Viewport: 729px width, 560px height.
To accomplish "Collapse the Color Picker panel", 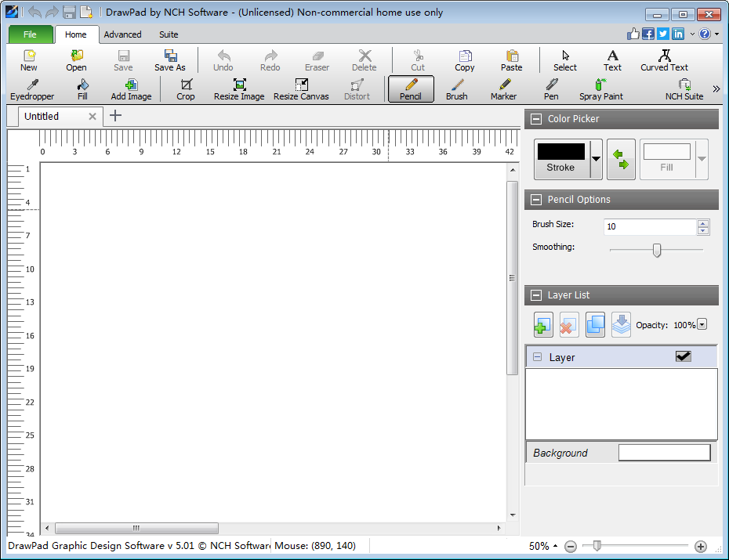I will (536, 119).
